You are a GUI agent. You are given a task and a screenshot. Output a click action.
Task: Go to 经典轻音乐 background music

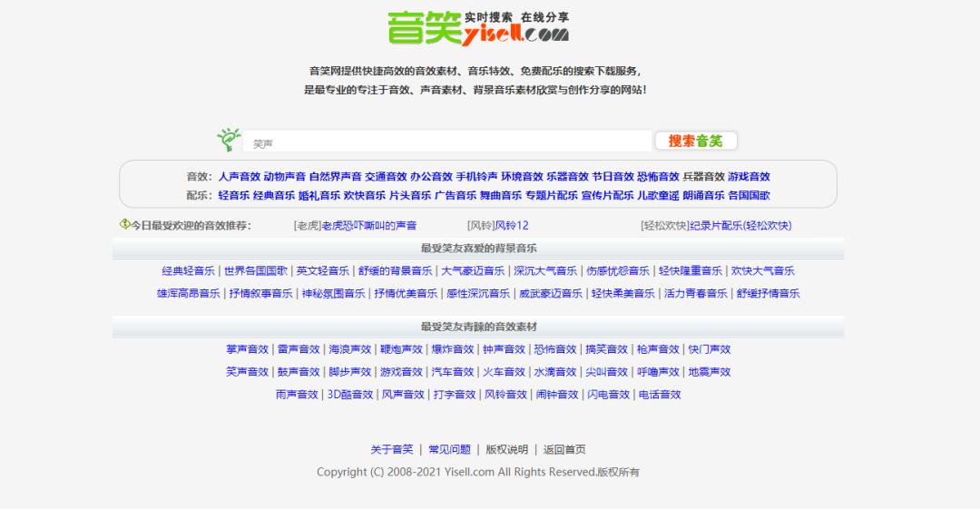pyautogui.click(x=188, y=270)
